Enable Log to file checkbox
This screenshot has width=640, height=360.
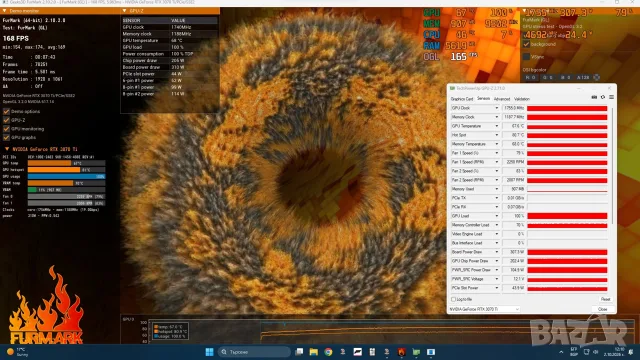coord(453,299)
